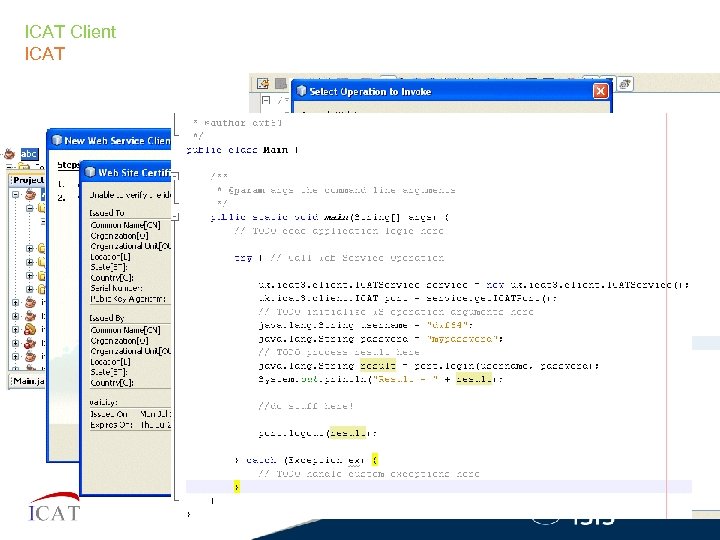Click the ICAT Client slide title
Viewport: 720px width, 540px height.
(x=70, y=32)
